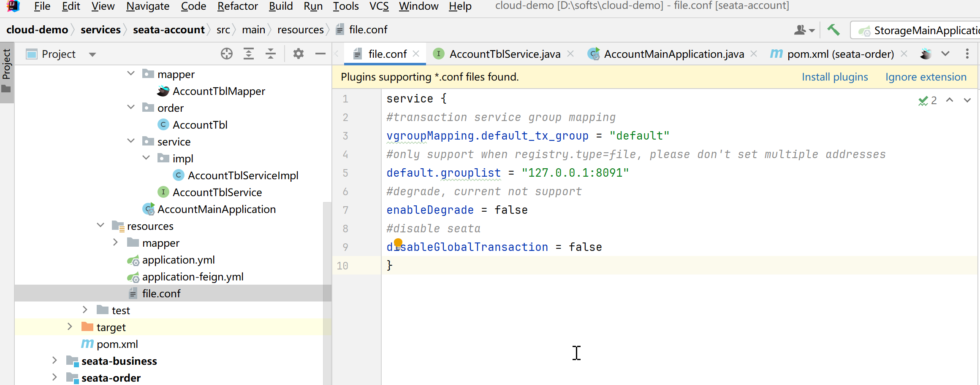Place cursor on vgroupMapping.default_tx_group

pos(487,136)
